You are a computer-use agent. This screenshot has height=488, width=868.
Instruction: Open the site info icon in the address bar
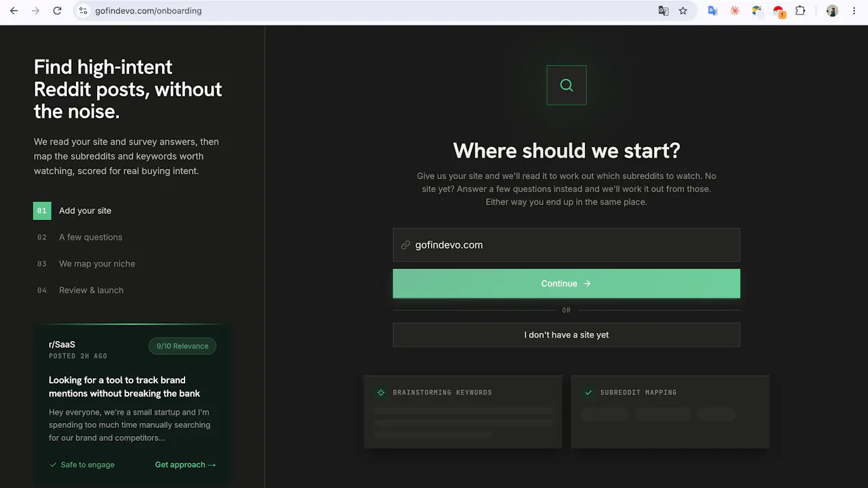83,11
